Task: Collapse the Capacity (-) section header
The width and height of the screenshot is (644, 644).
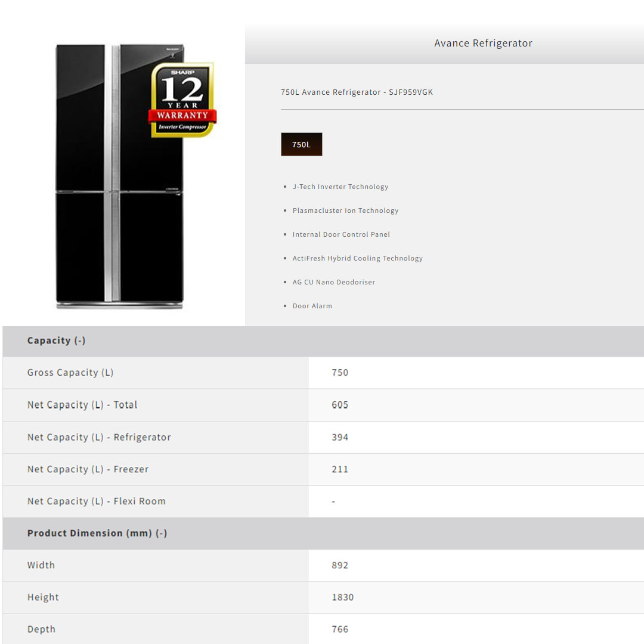Action: [57, 340]
